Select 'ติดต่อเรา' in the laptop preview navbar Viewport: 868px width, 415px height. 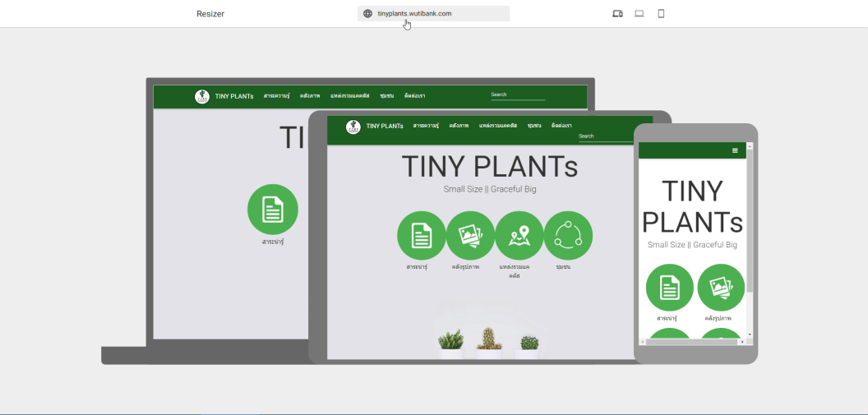(x=414, y=96)
